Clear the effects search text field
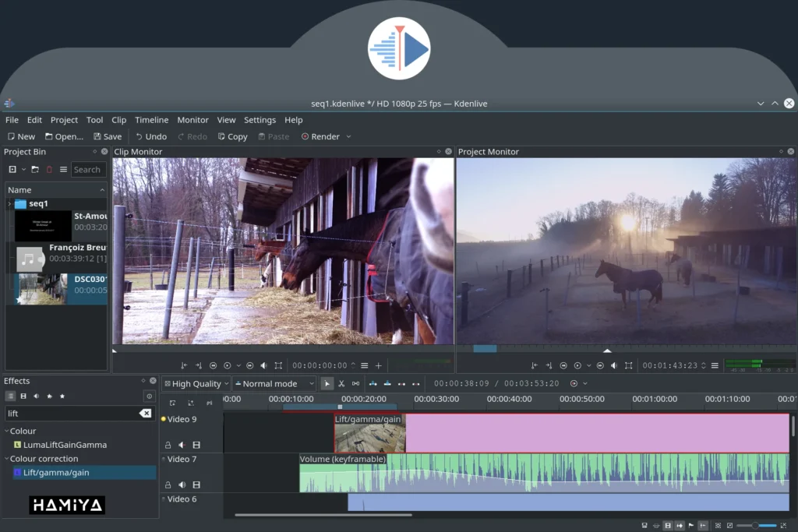Viewport: 798px width, 532px height. tap(145, 414)
